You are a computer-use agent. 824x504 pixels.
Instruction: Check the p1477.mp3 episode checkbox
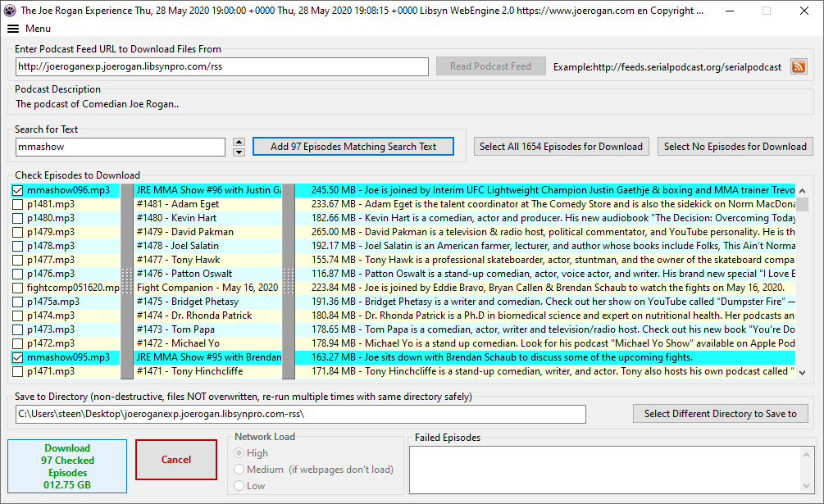pyautogui.click(x=17, y=260)
